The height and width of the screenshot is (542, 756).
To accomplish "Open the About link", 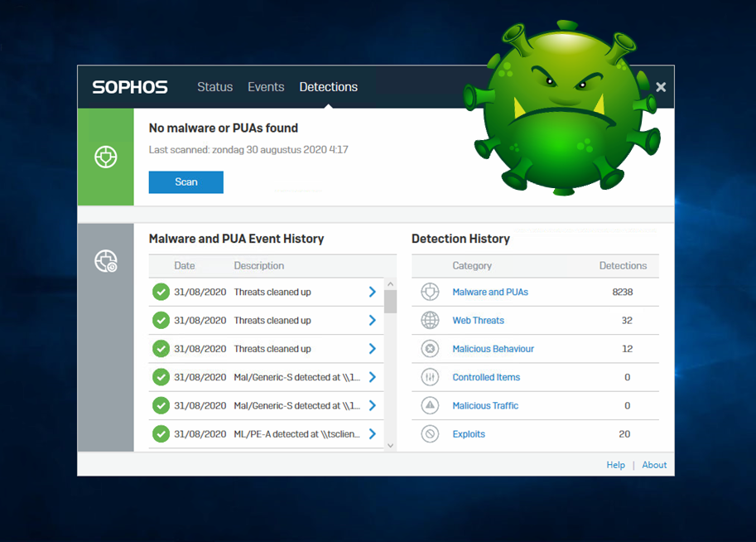I will tap(654, 465).
